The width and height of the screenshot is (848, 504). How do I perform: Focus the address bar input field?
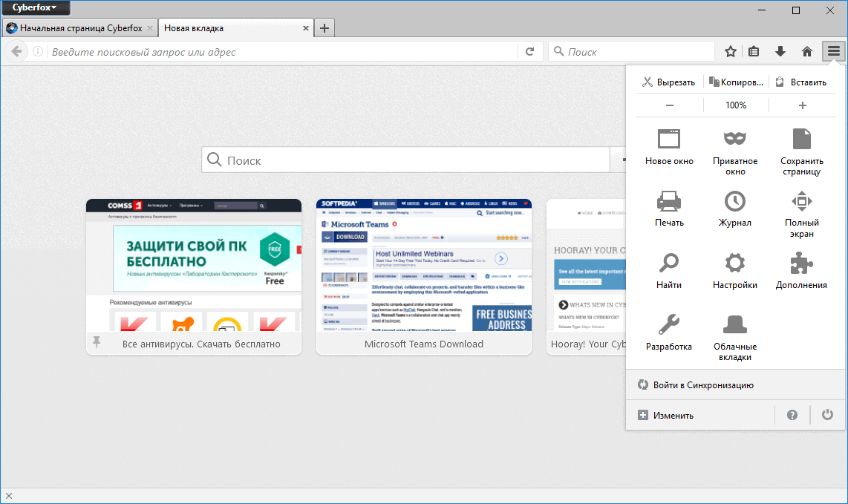tap(284, 52)
